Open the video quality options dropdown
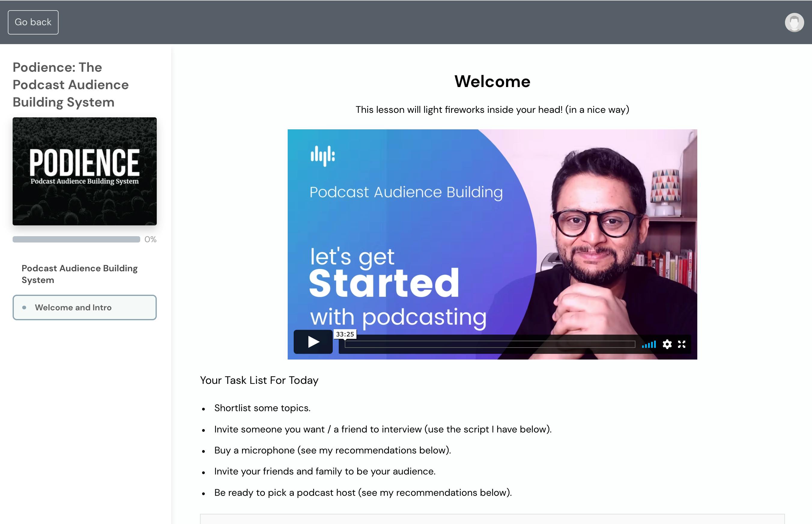Screen dimensions: 812x524 pos(667,344)
